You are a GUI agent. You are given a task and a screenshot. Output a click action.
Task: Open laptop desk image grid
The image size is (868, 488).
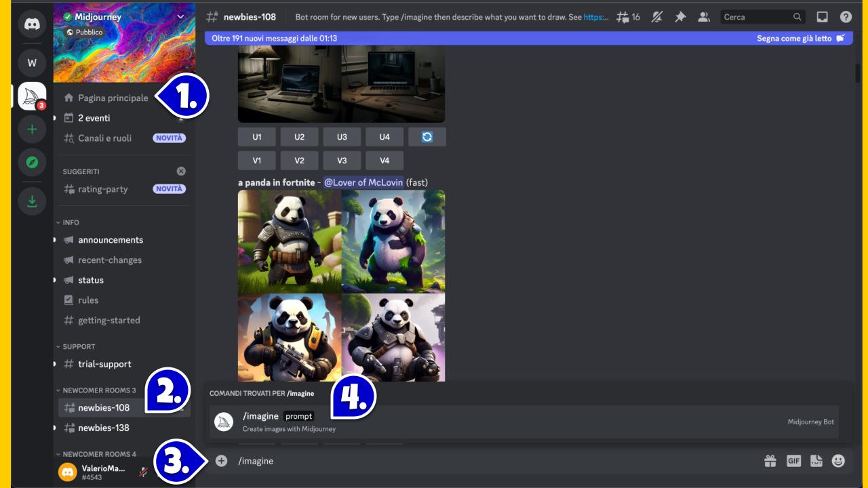[x=341, y=84]
